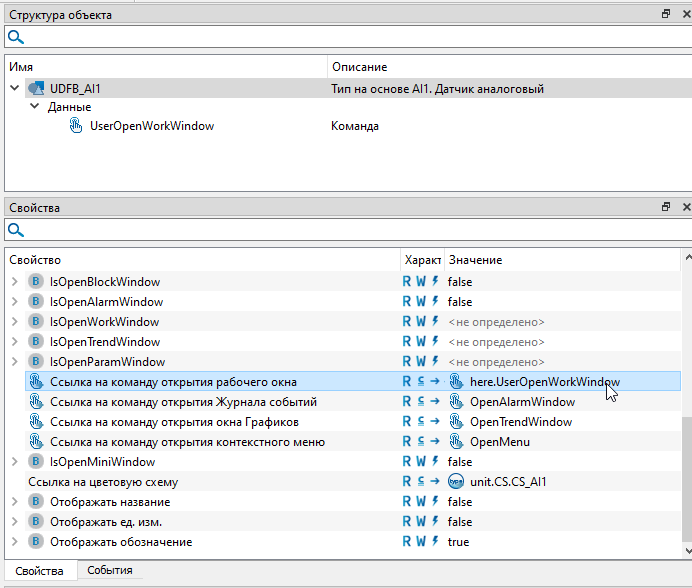Viewport: 692px width, 588px height.
Task: Collapse the UDFB_AI1 tree node
Action: point(14,89)
